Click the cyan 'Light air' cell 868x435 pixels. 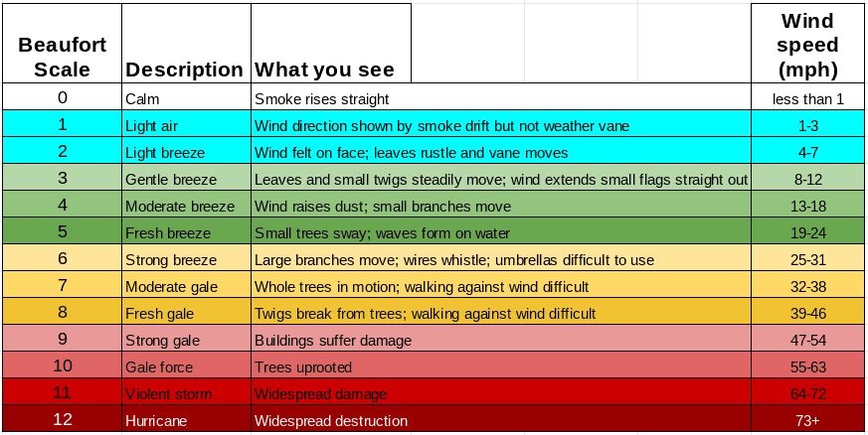coord(186,125)
